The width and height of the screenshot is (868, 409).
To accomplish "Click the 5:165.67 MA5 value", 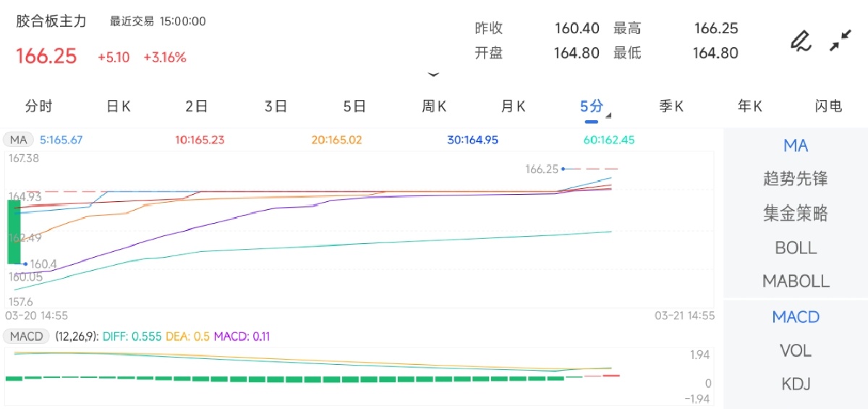I will pos(61,140).
